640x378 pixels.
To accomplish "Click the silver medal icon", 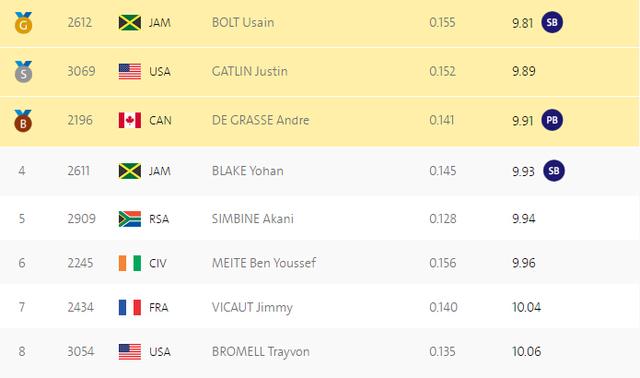I will tap(23, 72).
